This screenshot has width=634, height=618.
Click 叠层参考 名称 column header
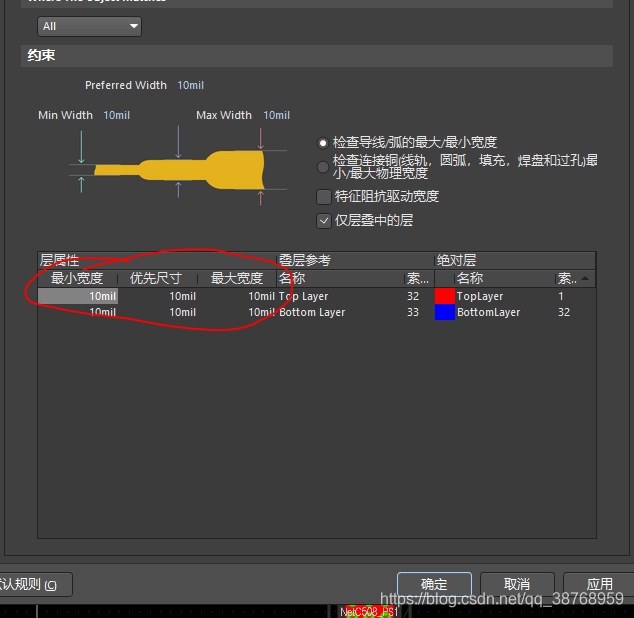tap(340, 278)
